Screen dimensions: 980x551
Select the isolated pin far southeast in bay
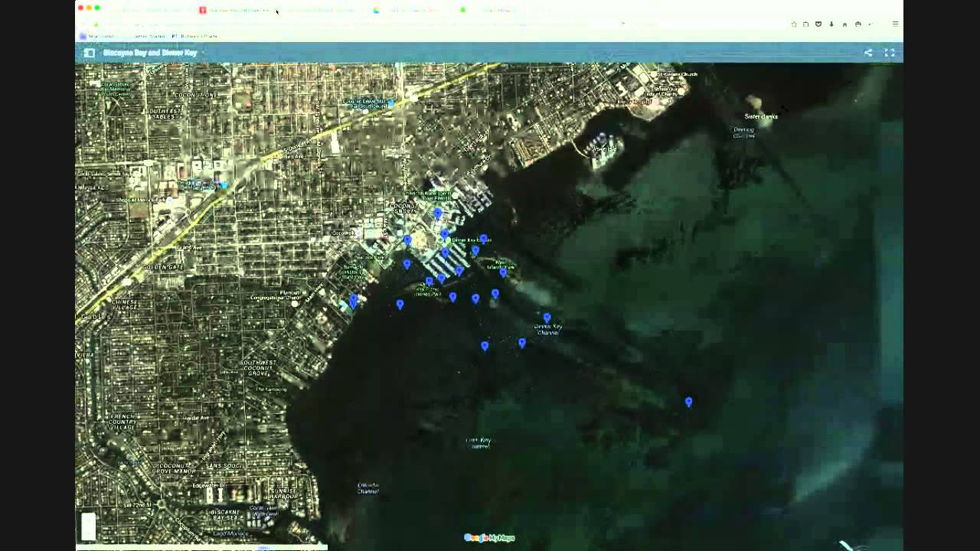688,402
